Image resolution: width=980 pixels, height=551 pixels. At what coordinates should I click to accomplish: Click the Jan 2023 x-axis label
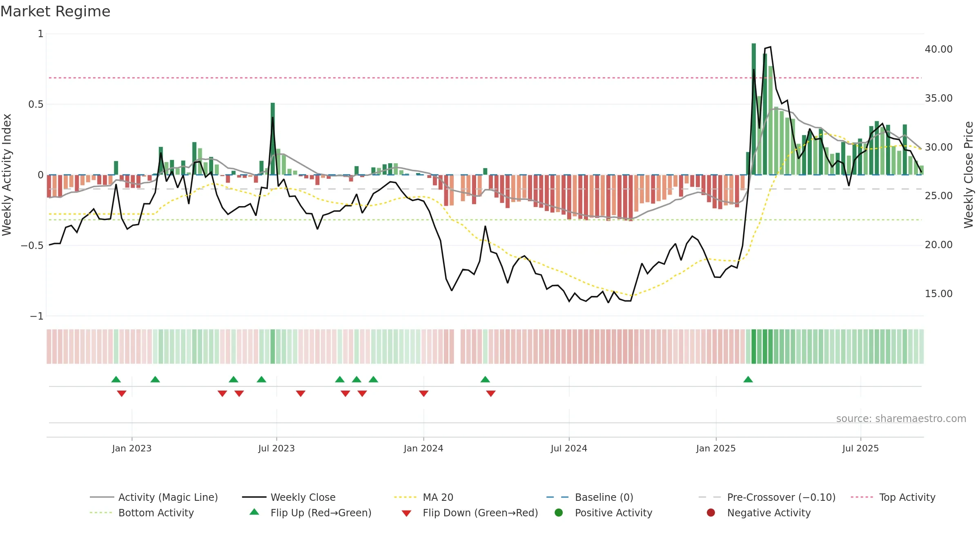pyautogui.click(x=132, y=448)
